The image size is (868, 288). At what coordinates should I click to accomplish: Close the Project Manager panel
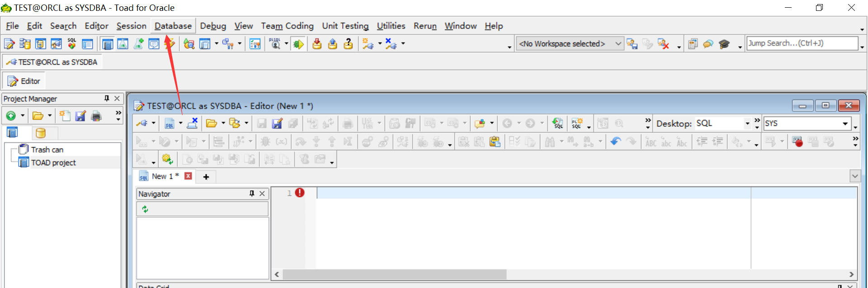pyautogui.click(x=117, y=98)
